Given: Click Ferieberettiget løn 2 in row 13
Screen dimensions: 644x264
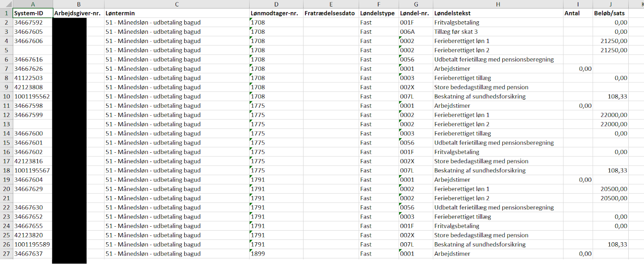Looking at the screenshot, I should click(x=498, y=124).
